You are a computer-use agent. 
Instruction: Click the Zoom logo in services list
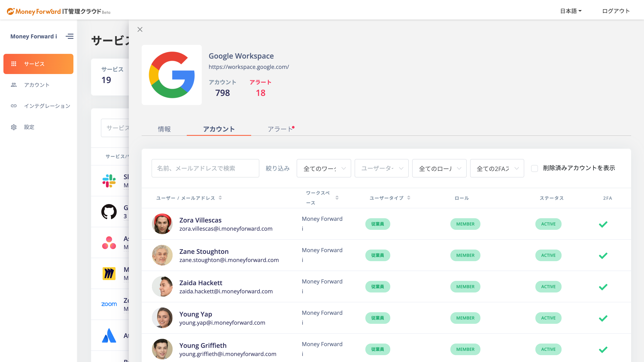click(109, 304)
